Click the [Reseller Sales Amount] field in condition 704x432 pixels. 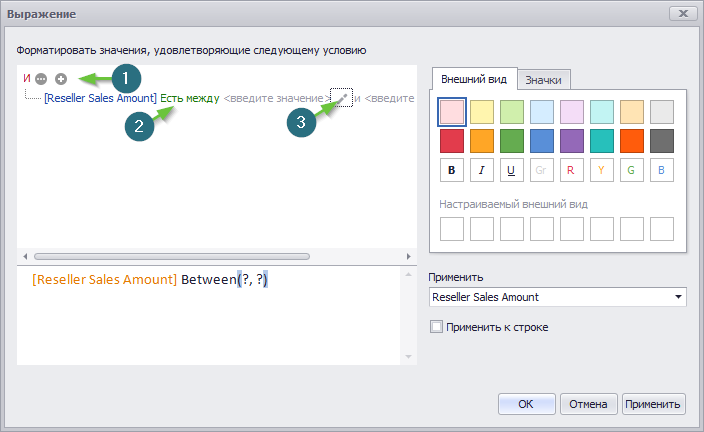[101, 98]
